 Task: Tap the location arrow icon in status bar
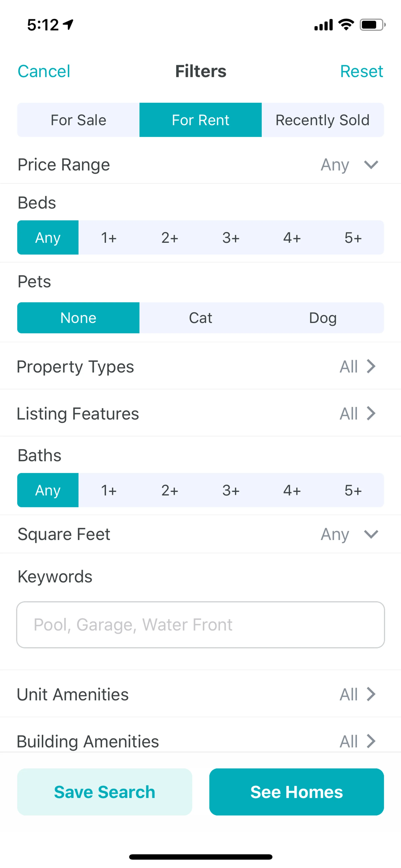(x=69, y=25)
